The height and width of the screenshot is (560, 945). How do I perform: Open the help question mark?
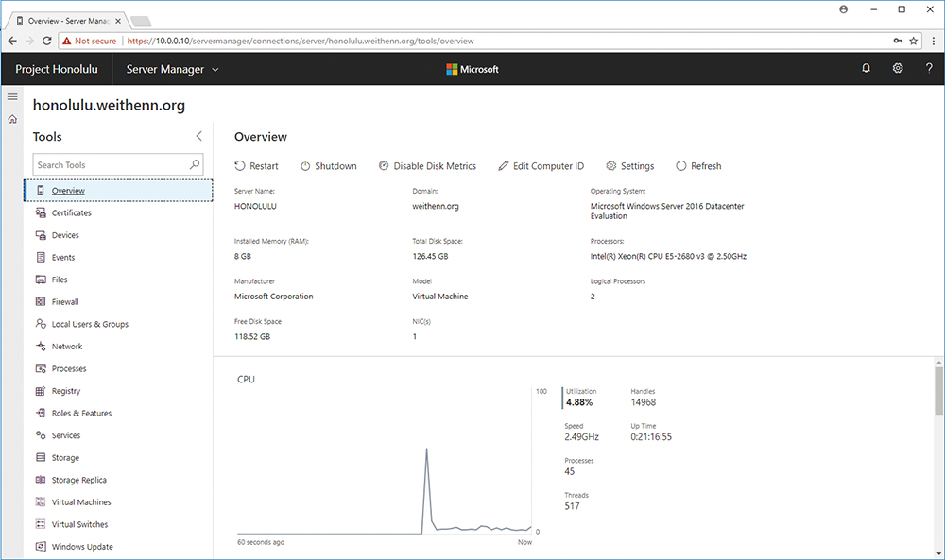929,68
